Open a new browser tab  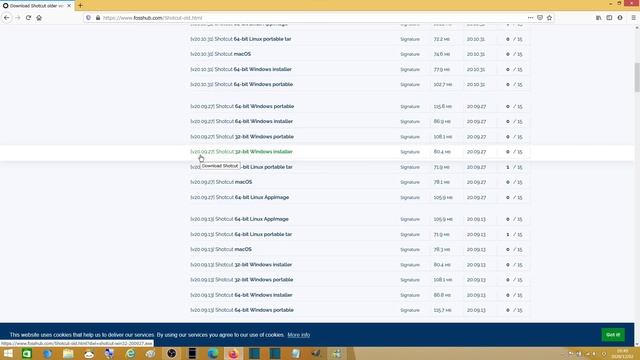pyautogui.click(x=80, y=6)
